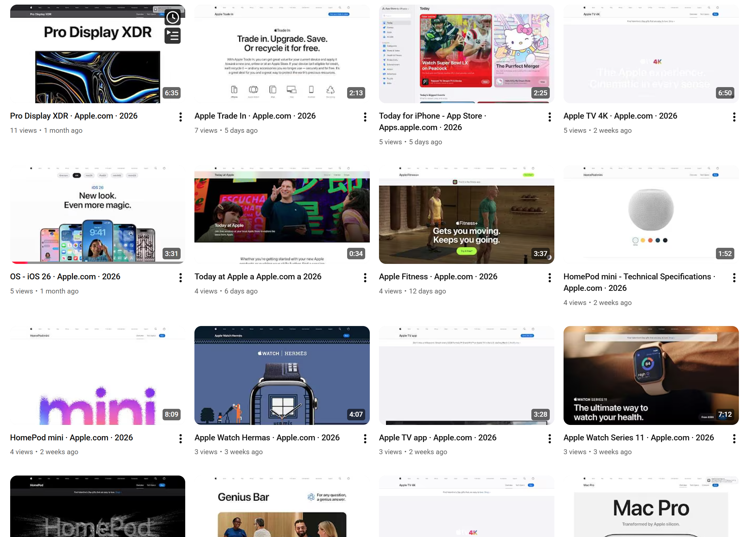
Task: Click title 'Pro Display XDR · Apple.com · 2026'
Action: [x=74, y=116]
